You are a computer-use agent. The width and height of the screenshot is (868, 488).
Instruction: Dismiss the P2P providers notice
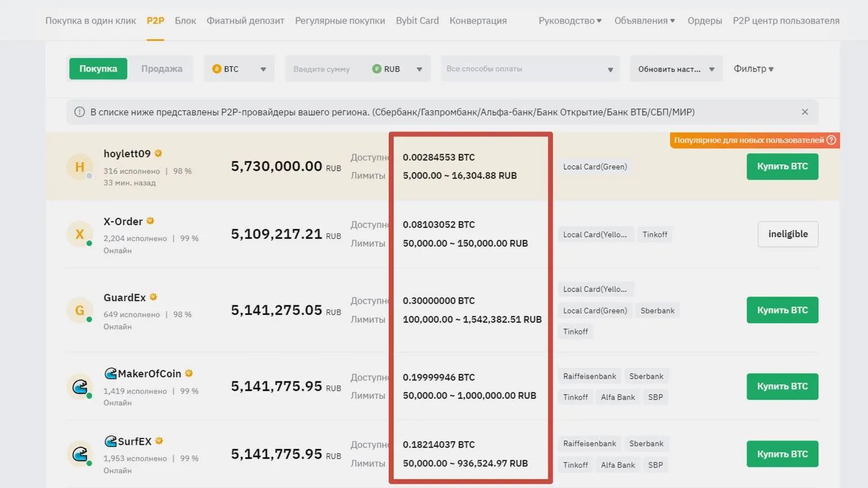[804, 112]
